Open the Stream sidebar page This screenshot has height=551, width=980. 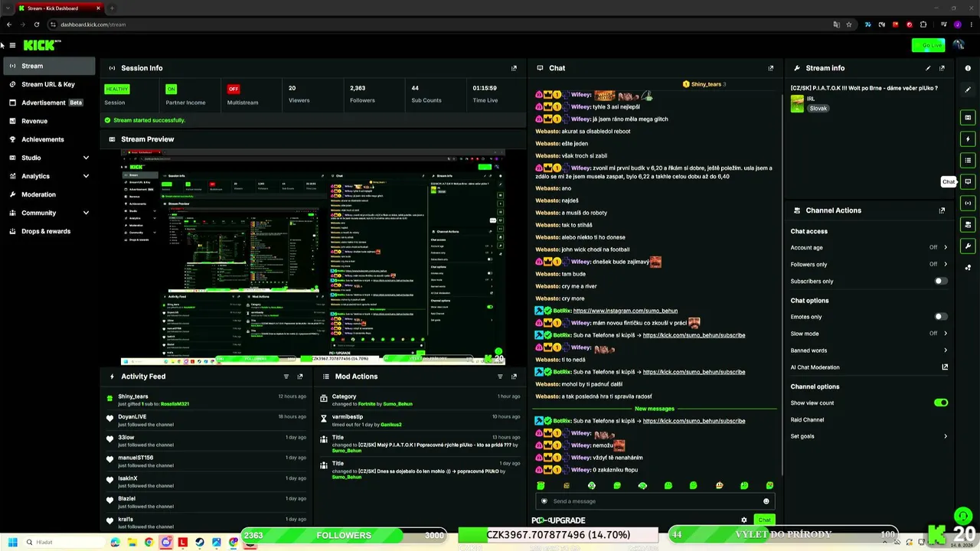[49, 66]
